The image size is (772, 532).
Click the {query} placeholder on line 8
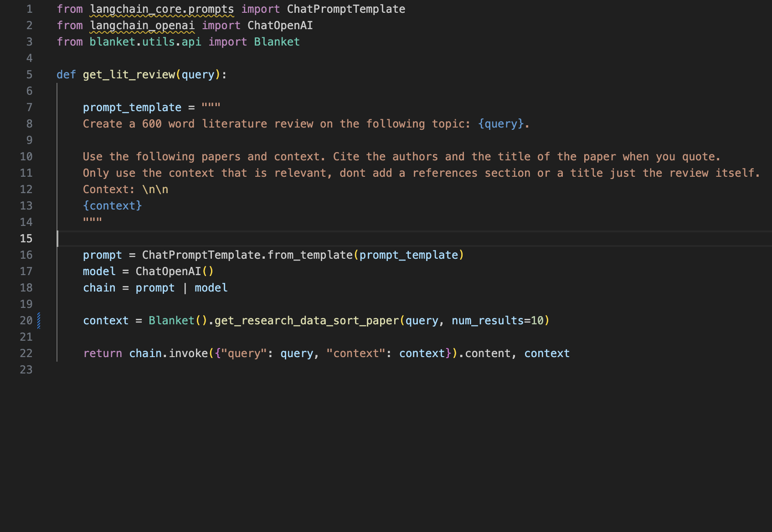500,123
